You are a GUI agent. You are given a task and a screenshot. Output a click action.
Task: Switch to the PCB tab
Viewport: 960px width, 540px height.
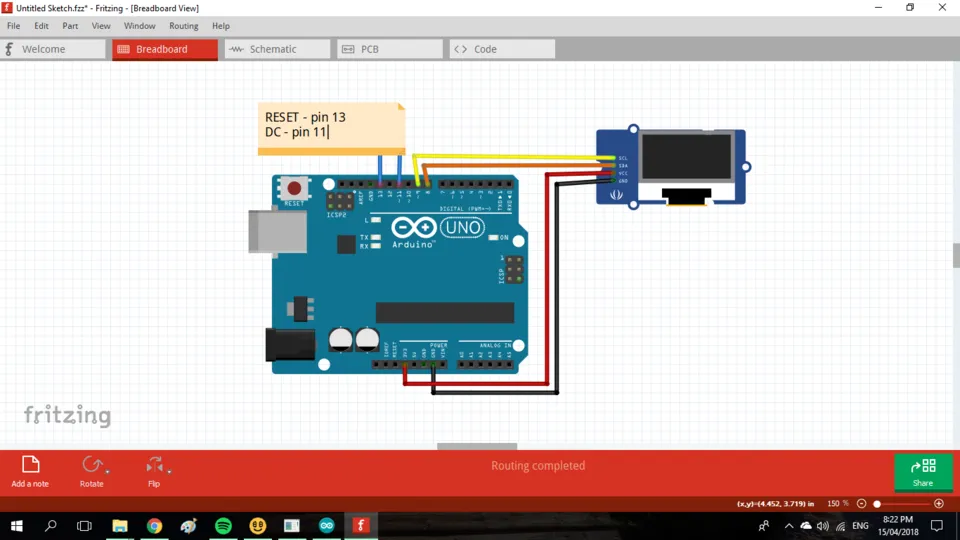click(389, 49)
